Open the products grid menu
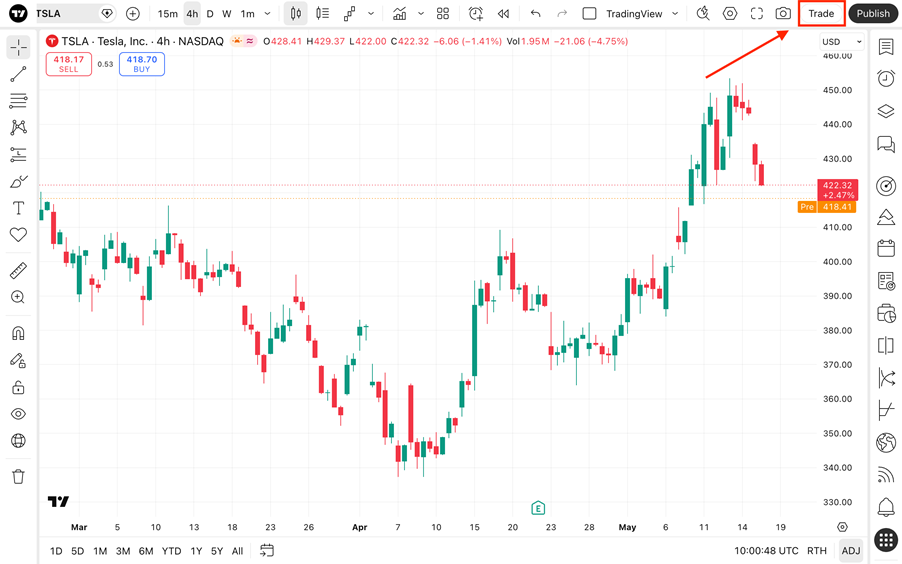The image size is (902, 564). (x=886, y=540)
